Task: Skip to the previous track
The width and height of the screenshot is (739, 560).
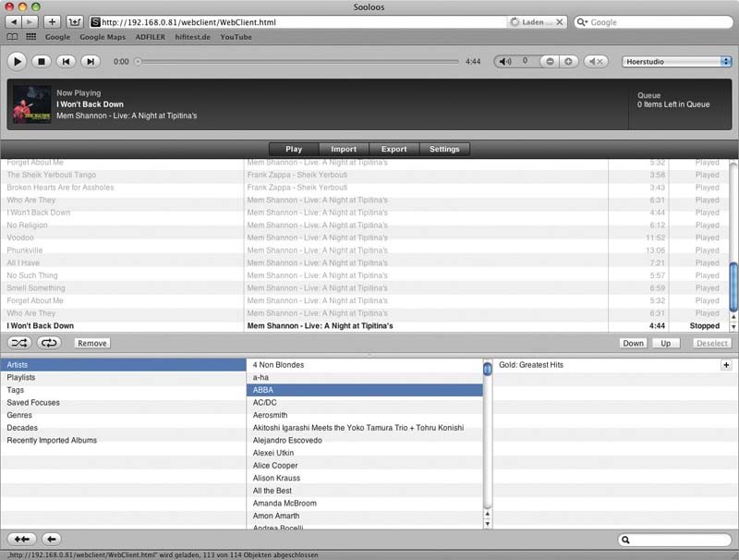Action: 66,61
